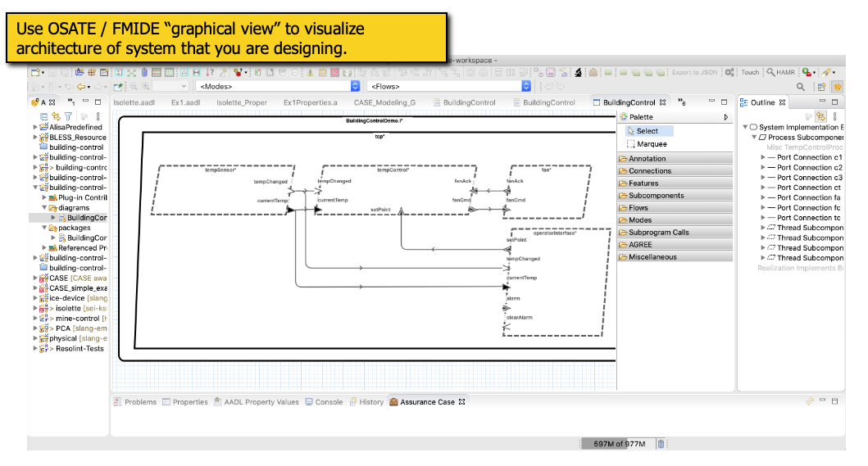
Task: Click the search magnifier icon in toolbar
Action: pyautogui.click(x=801, y=87)
